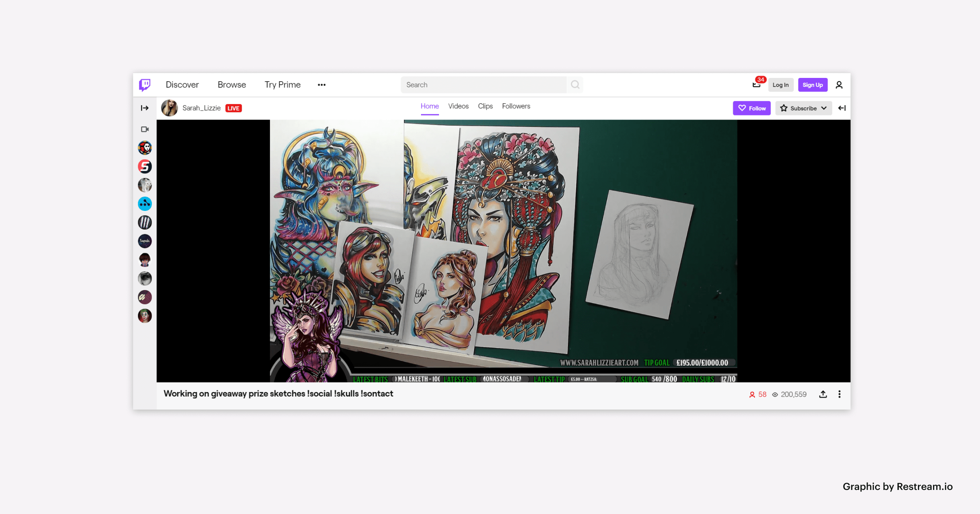
Task: Open the maroon leaf logo channel
Action: pyautogui.click(x=145, y=297)
